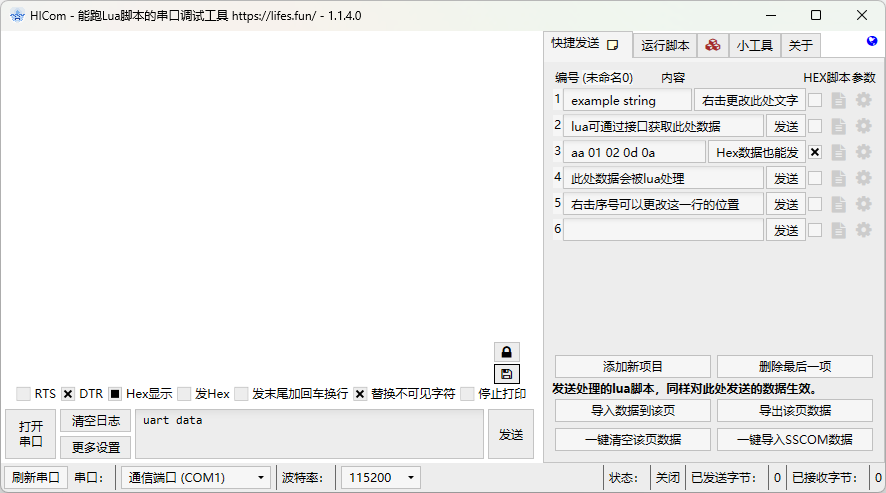886x493 pixels.
Task: Click the 打开串口 button
Action: pyautogui.click(x=30, y=434)
